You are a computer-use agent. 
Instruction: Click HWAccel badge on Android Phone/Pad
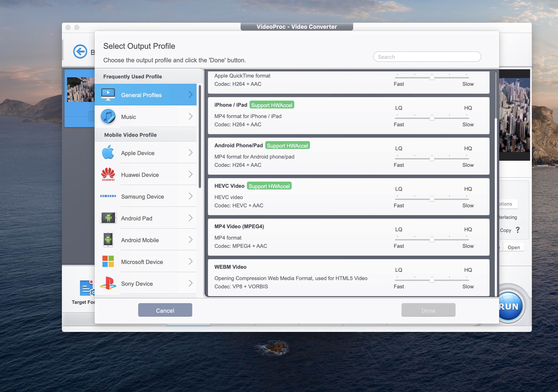(288, 145)
